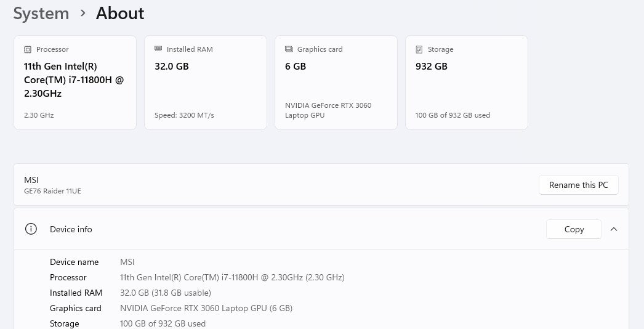
Task: Click Speed: 3200 MT/s text
Action: pyautogui.click(x=184, y=115)
